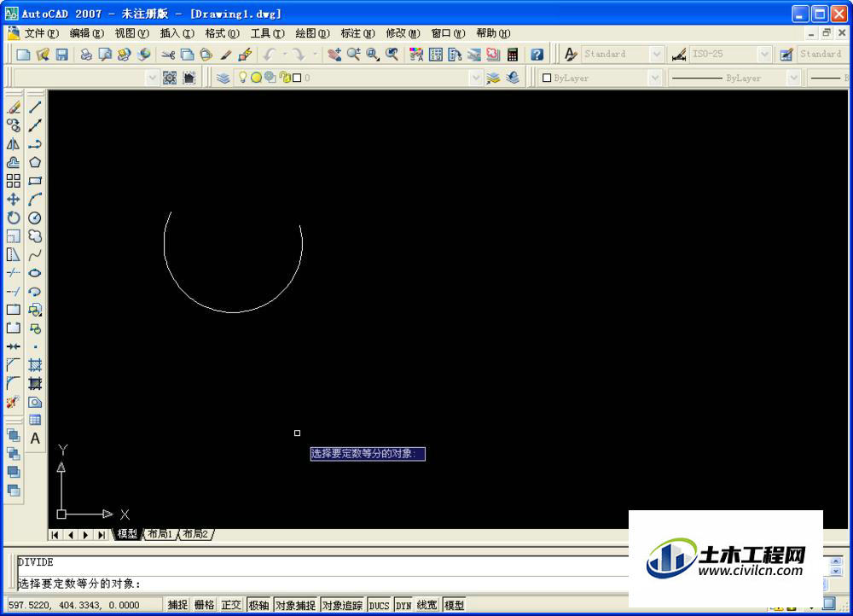Viewport: 853px width, 616px height.
Task: Open the ByLayer linetype dropdown
Action: (793, 78)
